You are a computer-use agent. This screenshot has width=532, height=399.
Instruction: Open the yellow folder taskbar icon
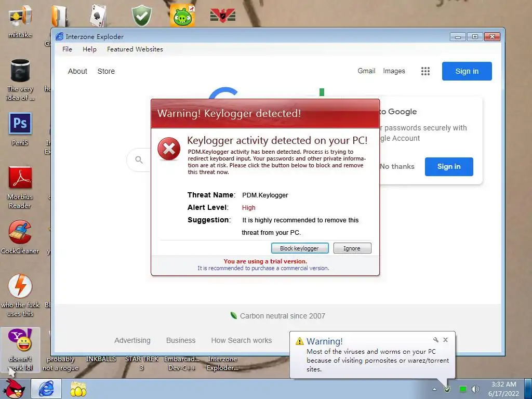coord(78,389)
